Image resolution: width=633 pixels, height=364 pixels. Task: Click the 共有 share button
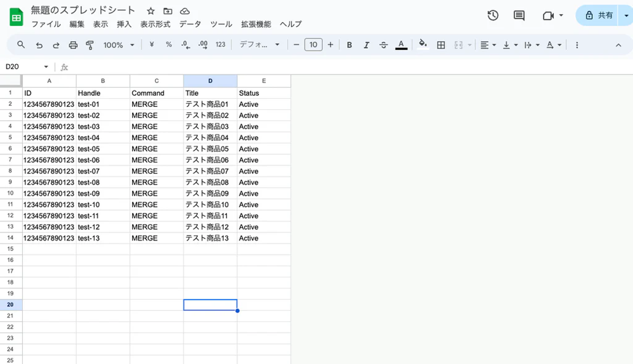click(x=599, y=15)
